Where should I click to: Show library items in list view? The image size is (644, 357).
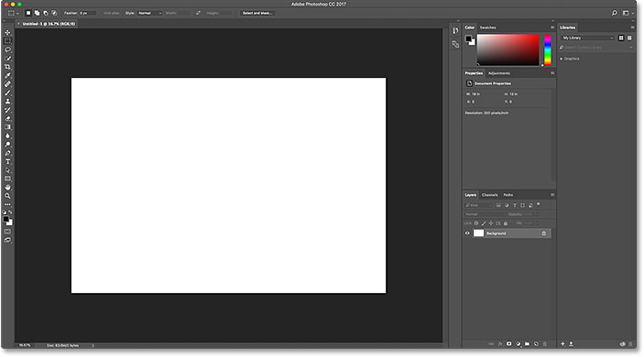click(629, 38)
